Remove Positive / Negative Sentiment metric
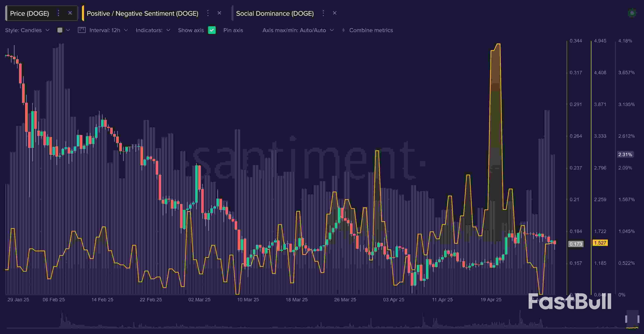 219,13
